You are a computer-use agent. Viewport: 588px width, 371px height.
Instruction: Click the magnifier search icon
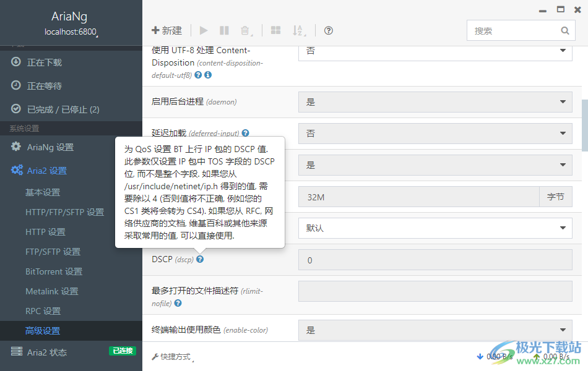565,31
